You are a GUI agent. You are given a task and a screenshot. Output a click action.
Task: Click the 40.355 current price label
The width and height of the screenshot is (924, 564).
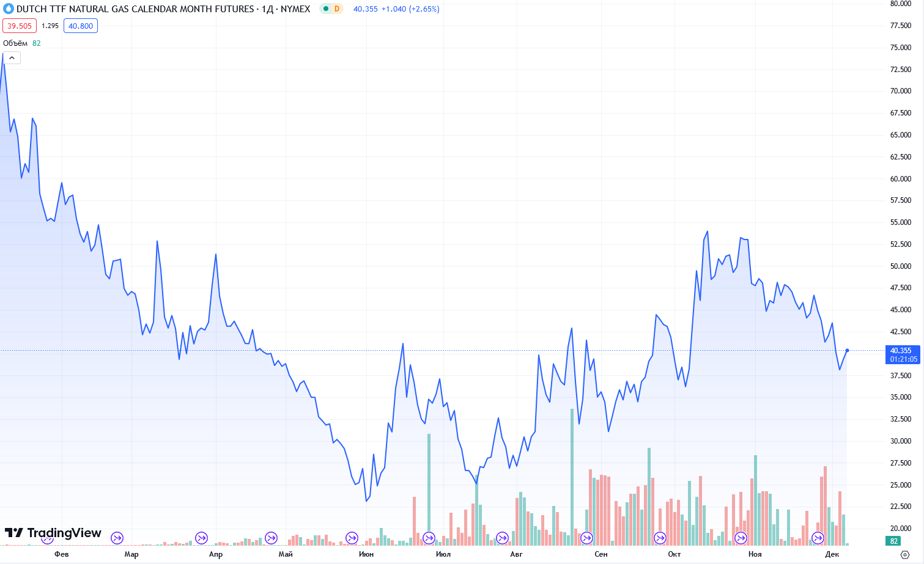coord(901,351)
